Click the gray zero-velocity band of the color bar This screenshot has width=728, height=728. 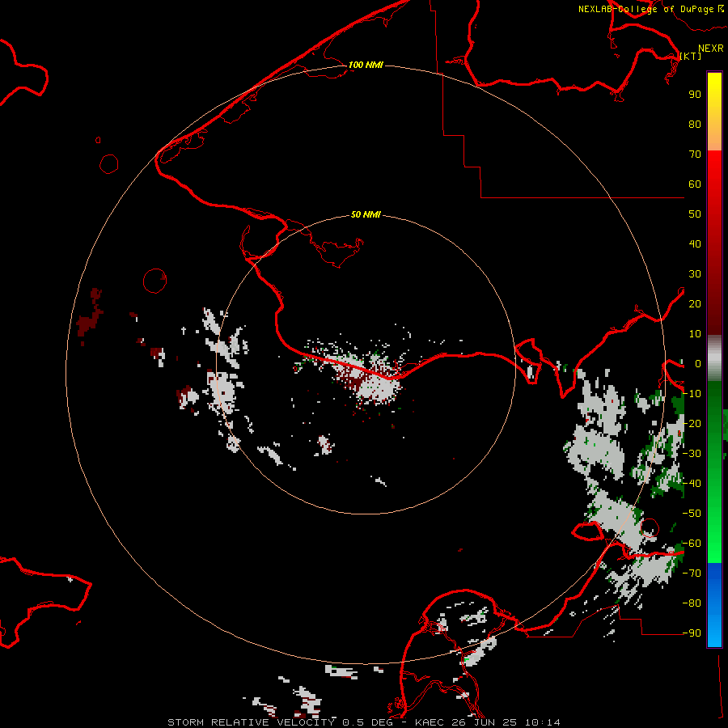pos(714,358)
